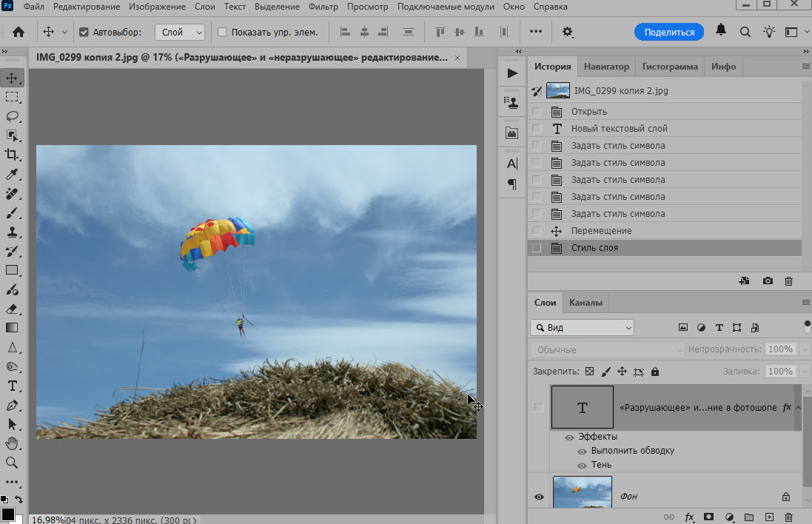Select the Eyedropper tool
Screen dimensions: 812x524
(x=12, y=175)
